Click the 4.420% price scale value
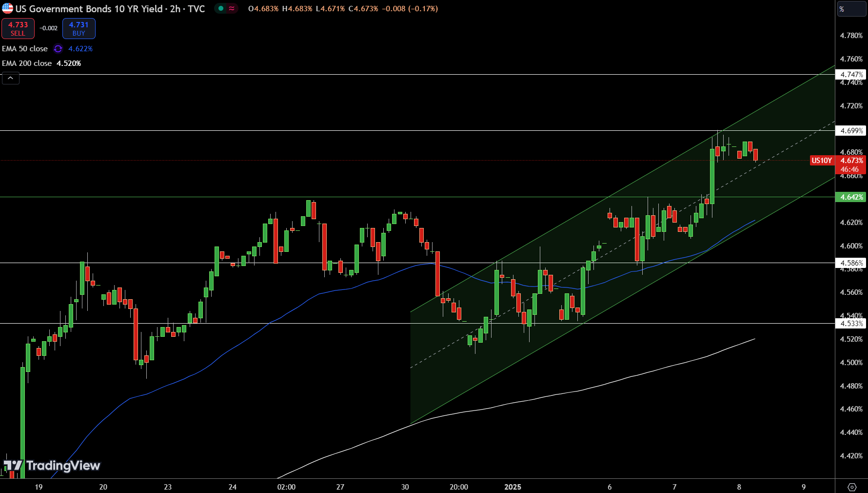 click(851, 456)
